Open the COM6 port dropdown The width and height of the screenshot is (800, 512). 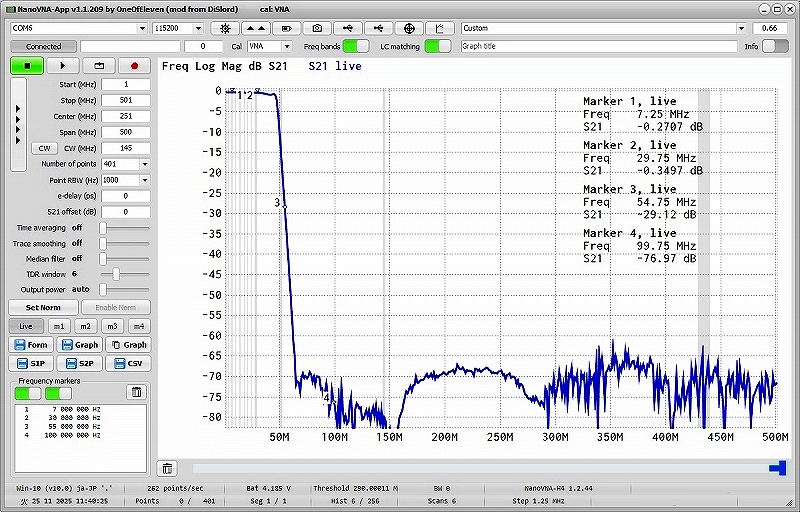78,29
